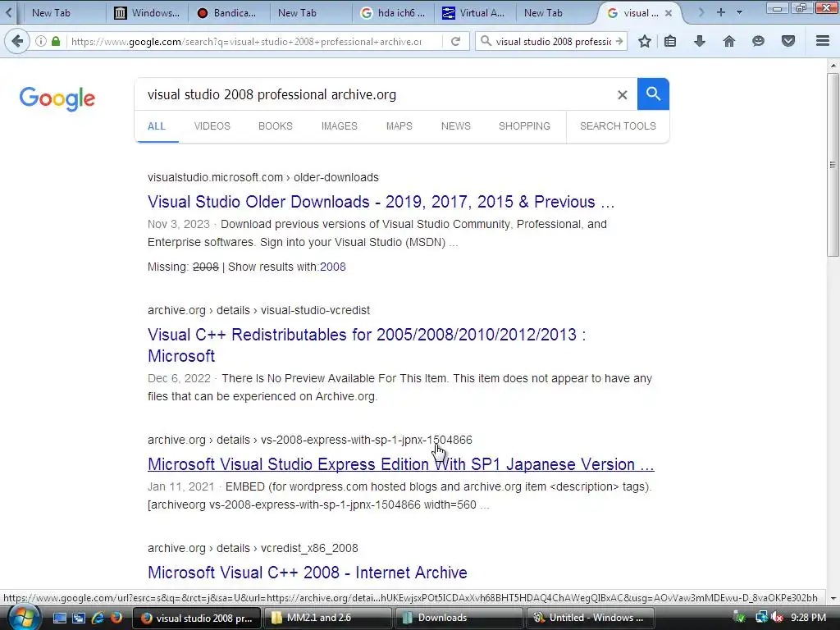Launch Firefox from quick launch bar
This screenshot has height=630, width=840.
tap(116, 618)
